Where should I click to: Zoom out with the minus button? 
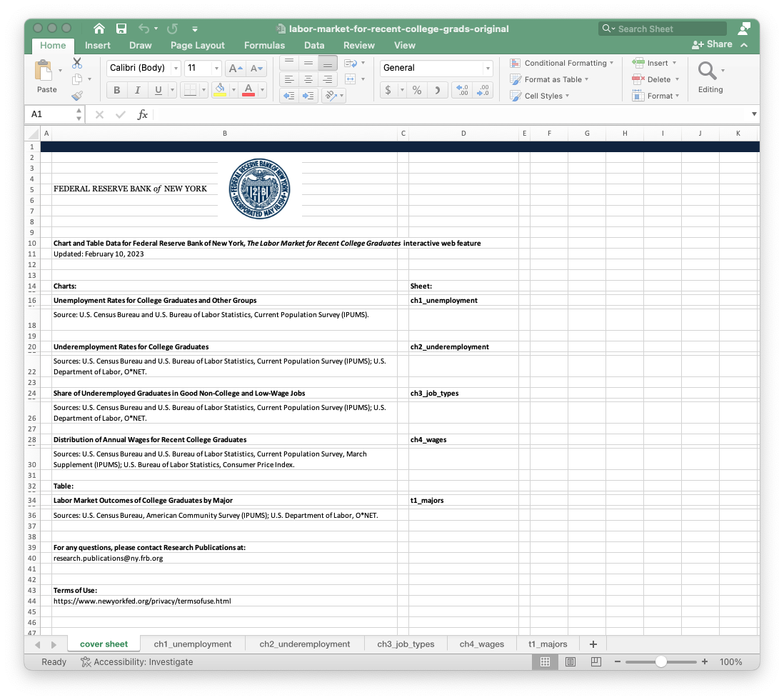point(618,662)
